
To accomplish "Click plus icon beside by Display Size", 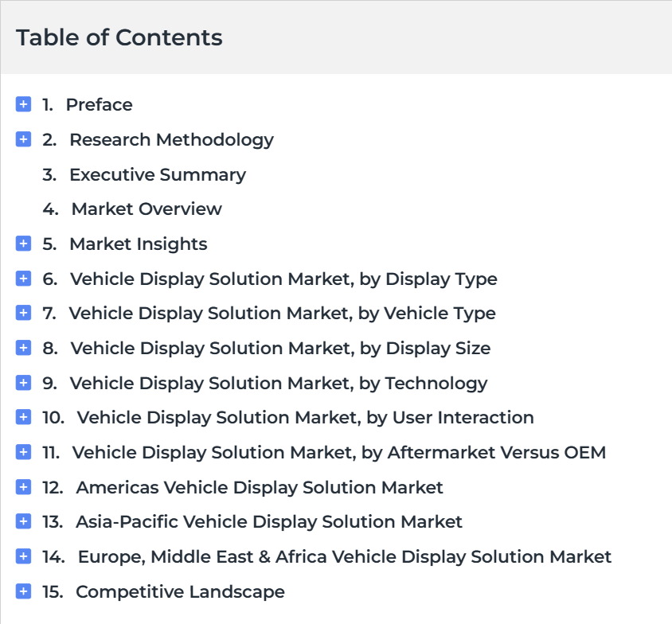I will [x=23, y=348].
